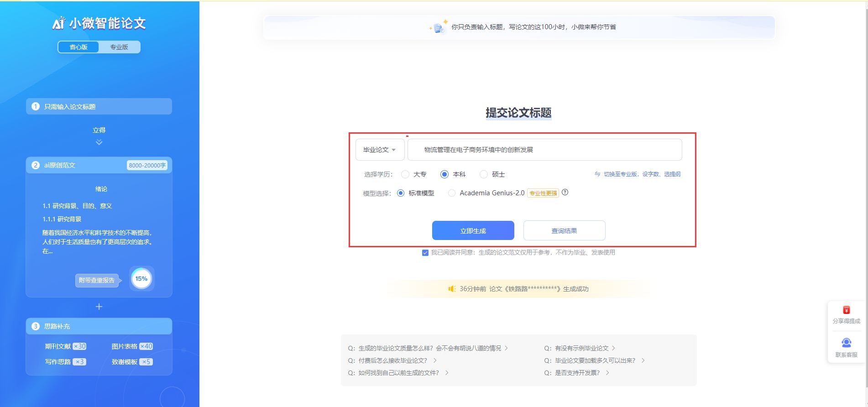
Task: Click the speaker announcement icon
Action: point(452,289)
